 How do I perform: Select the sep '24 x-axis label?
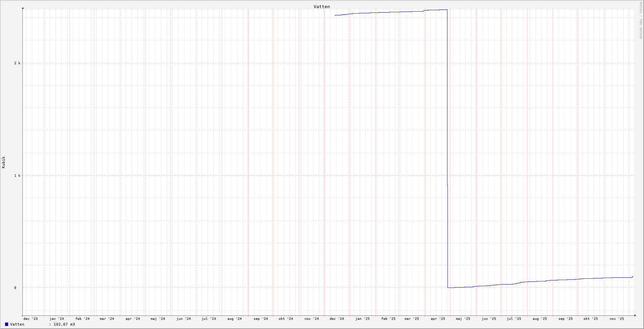(261, 319)
